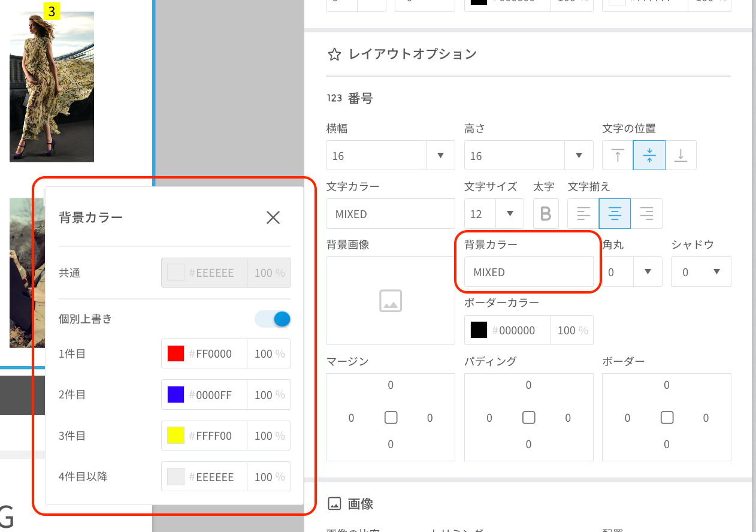This screenshot has width=756, height=532.
Task: Click the disabled 共通 color swatch
Action: [x=176, y=273]
